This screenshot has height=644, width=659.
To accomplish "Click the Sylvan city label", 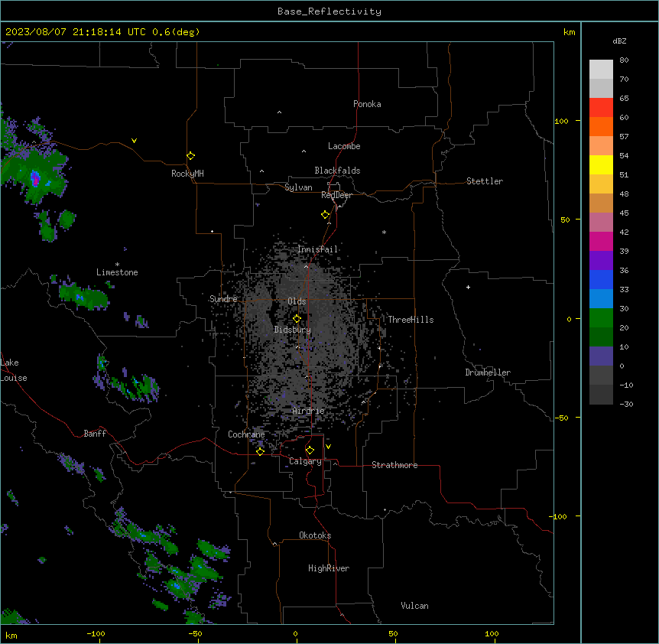I will [x=298, y=187].
